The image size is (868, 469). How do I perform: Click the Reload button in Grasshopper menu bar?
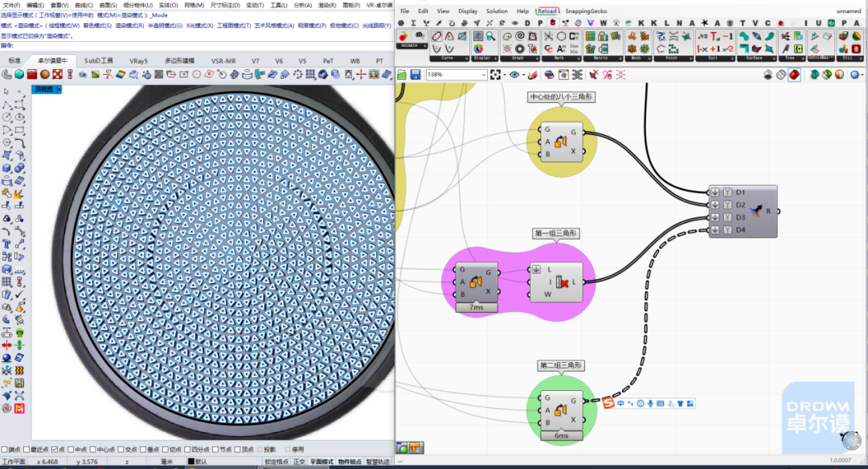click(547, 11)
